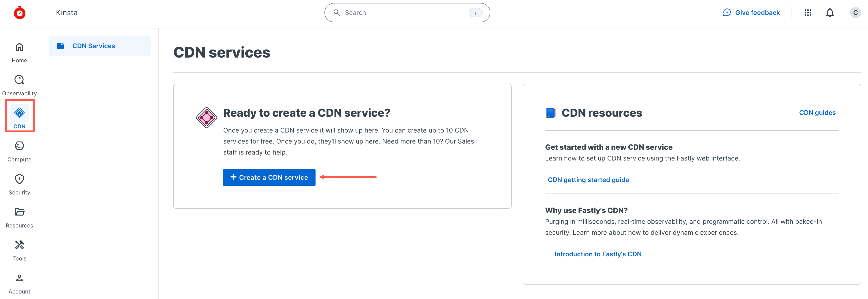This screenshot has width=868, height=299.
Task: Select the Tools hammer icon
Action: (19, 245)
